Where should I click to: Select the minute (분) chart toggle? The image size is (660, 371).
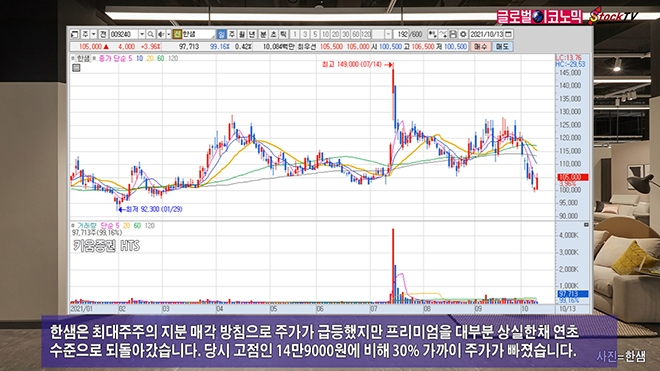(x=263, y=34)
